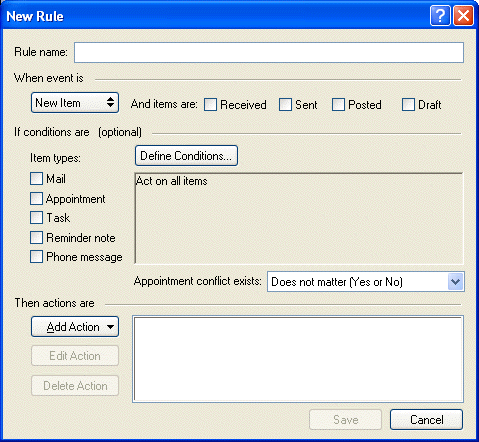Check the Phone message checkbox
Image resolution: width=479 pixels, height=442 pixels.
(36, 257)
